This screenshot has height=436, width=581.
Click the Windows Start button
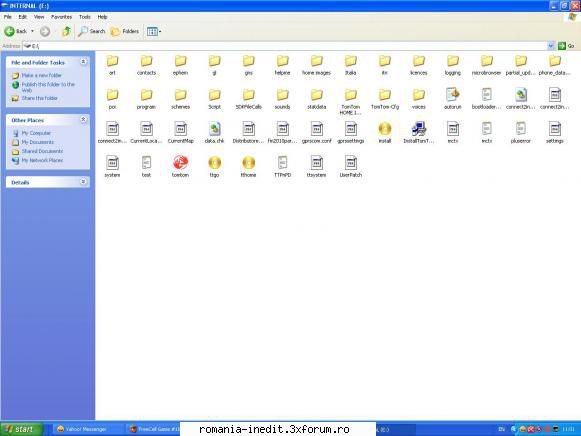pyautogui.click(x=21, y=429)
